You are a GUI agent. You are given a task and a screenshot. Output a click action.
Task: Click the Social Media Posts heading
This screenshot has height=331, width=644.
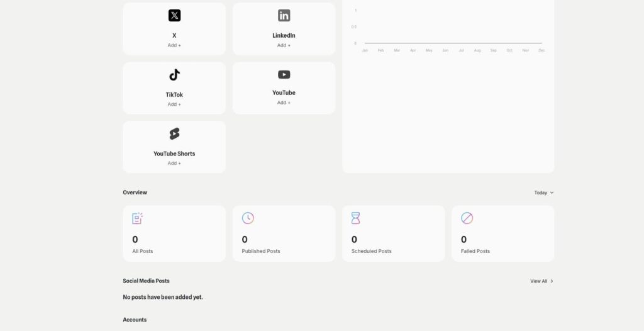coord(146,281)
